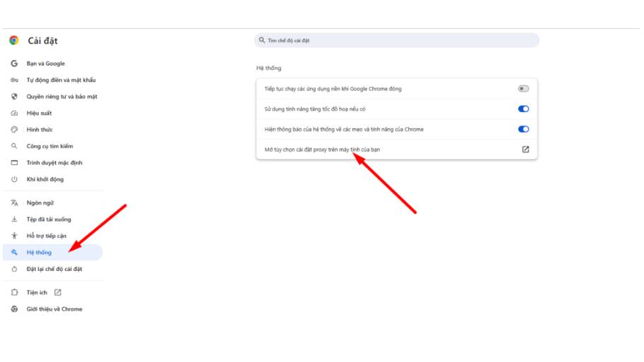Click the speedometer icon for Hiệu suất

click(x=14, y=113)
